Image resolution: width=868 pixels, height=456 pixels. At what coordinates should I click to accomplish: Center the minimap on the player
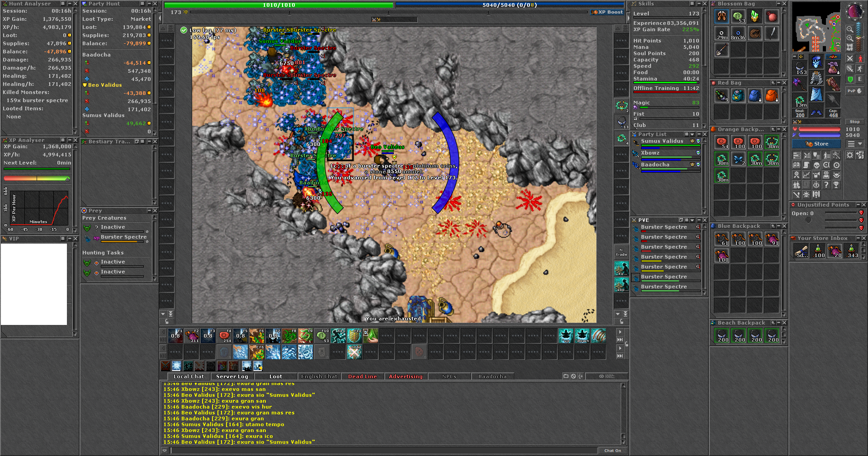[850, 47]
